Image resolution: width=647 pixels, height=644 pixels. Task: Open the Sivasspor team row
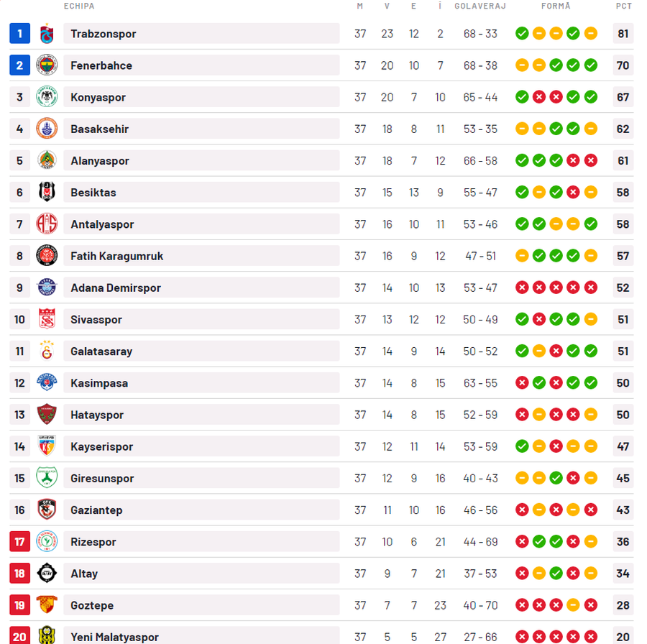pos(321,319)
